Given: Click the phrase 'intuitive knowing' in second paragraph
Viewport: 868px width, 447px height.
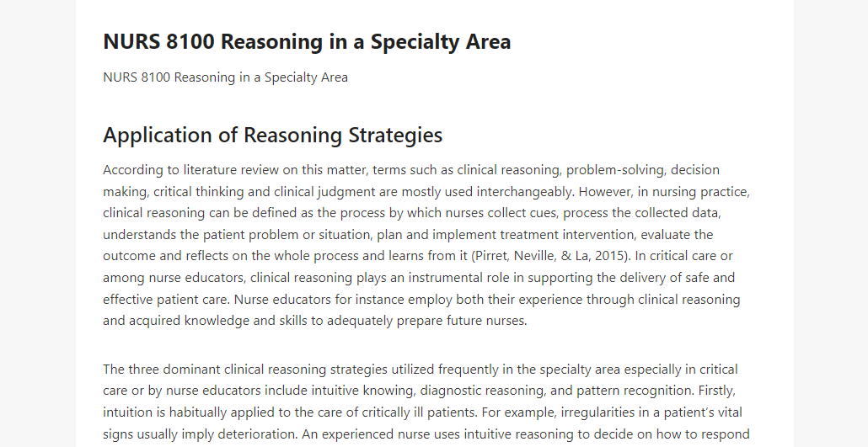Looking at the screenshot, I should pos(362,391).
